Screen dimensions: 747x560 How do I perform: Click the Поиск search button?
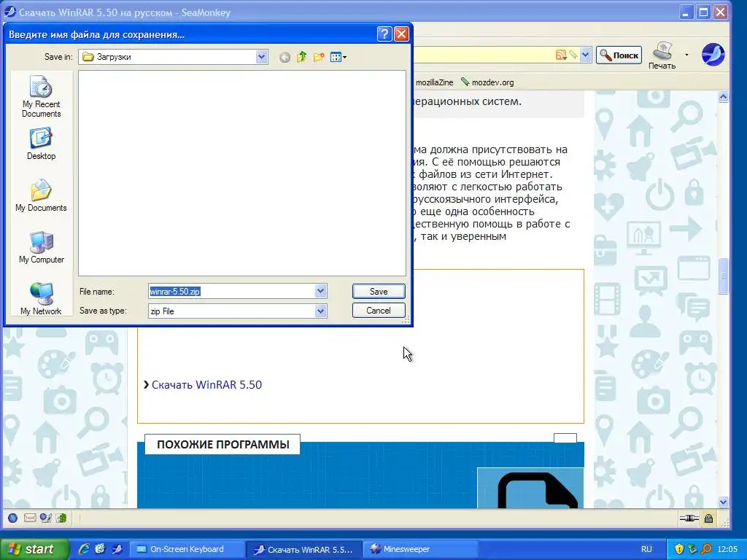tap(619, 55)
